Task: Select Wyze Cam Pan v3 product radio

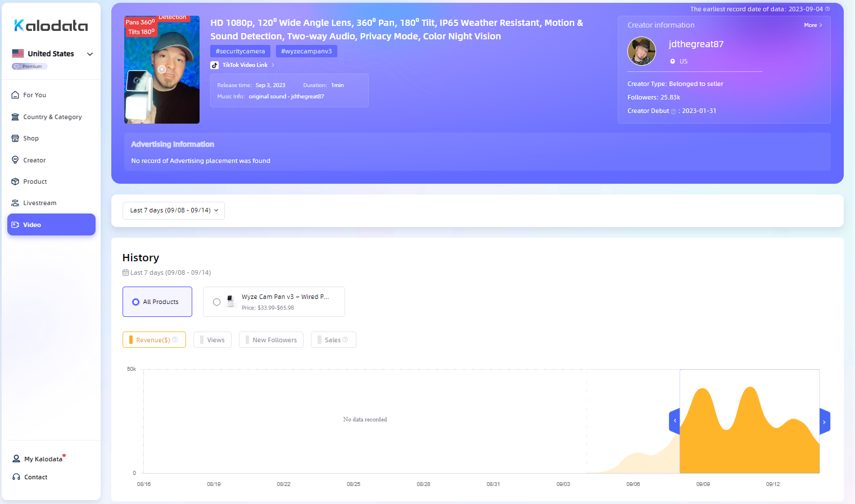Action: click(x=216, y=302)
